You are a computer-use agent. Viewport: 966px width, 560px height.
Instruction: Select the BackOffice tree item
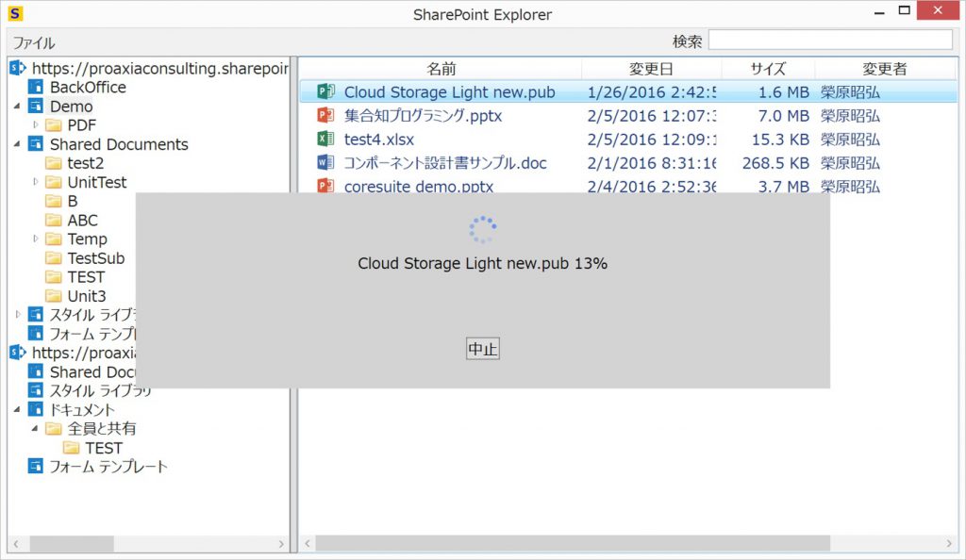88,88
